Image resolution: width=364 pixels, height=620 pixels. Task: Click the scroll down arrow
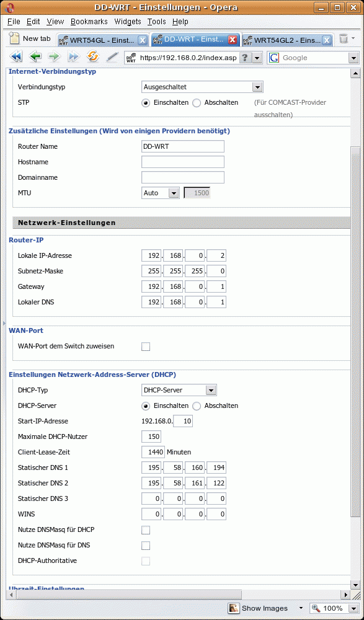tap(355, 585)
